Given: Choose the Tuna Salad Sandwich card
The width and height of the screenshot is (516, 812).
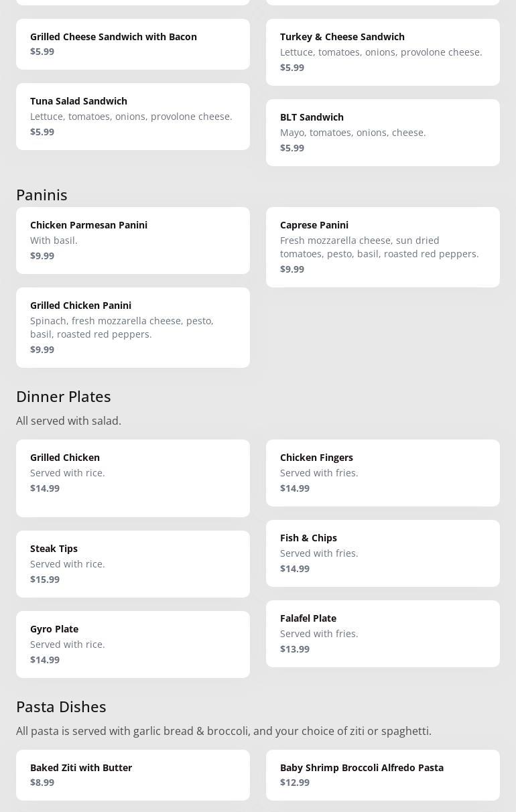Looking at the screenshot, I should point(133,117).
